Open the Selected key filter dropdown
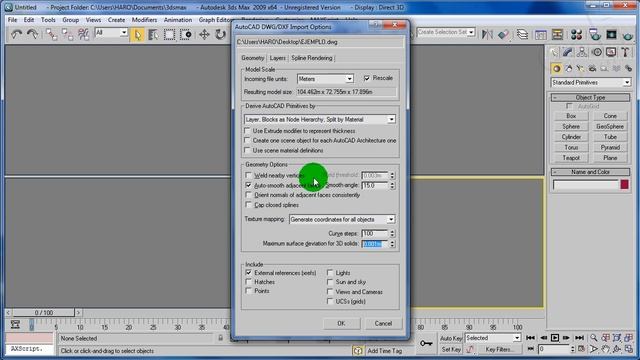 click(493, 338)
